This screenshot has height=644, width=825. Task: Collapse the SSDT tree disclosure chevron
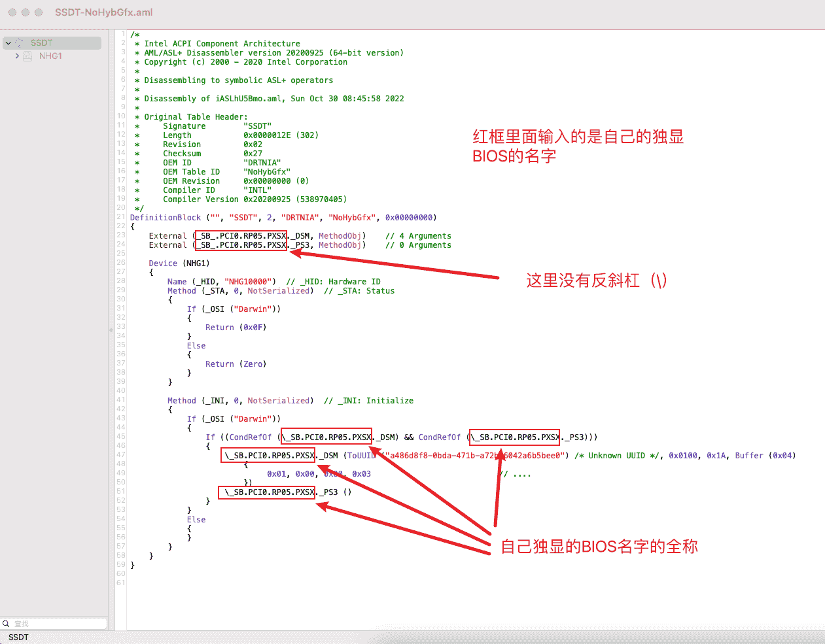(8, 43)
